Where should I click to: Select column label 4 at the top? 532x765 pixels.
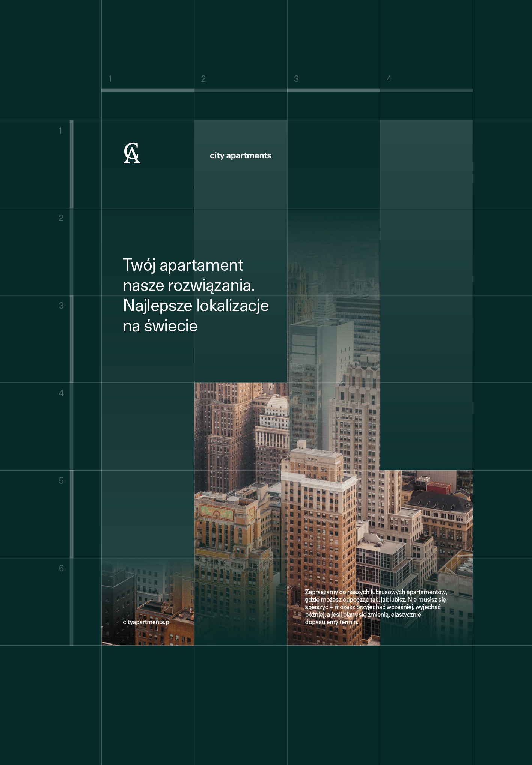389,79
